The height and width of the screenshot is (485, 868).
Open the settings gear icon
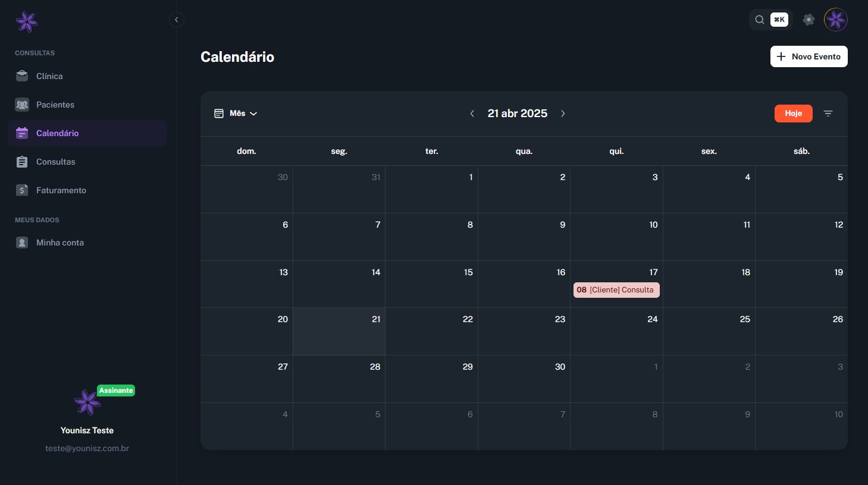[x=809, y=20]
